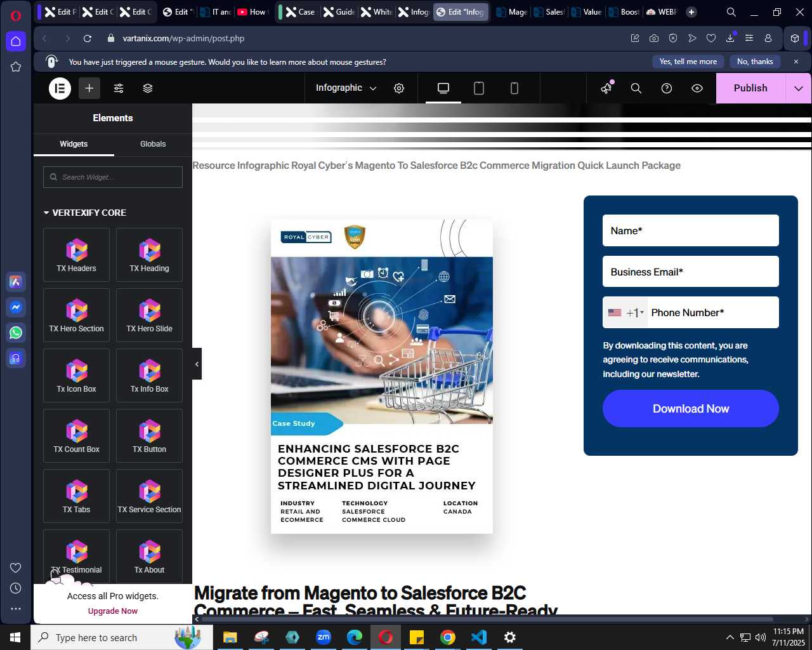Click No, thanks button
This screenshot has height=650, width=812.
pyautogui.click(x=755, y=62)
